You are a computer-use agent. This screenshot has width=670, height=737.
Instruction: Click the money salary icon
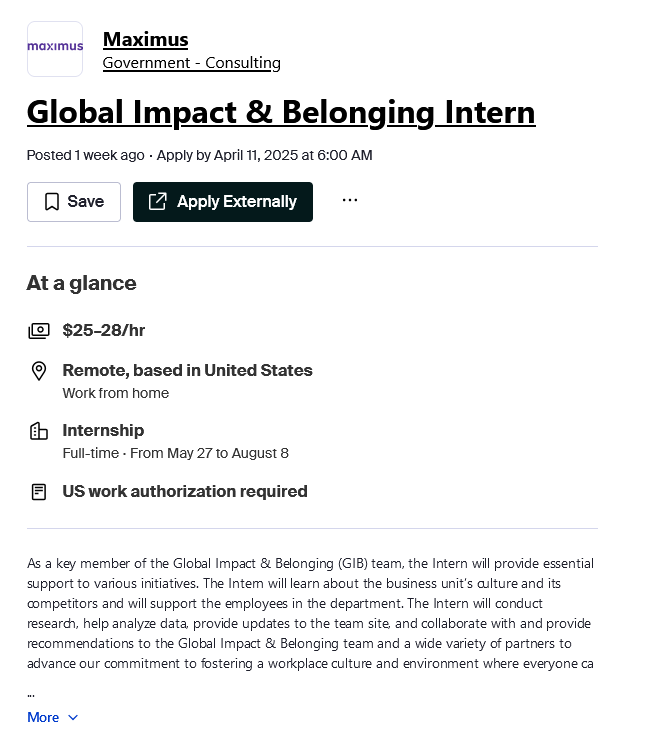pos(39,331)
